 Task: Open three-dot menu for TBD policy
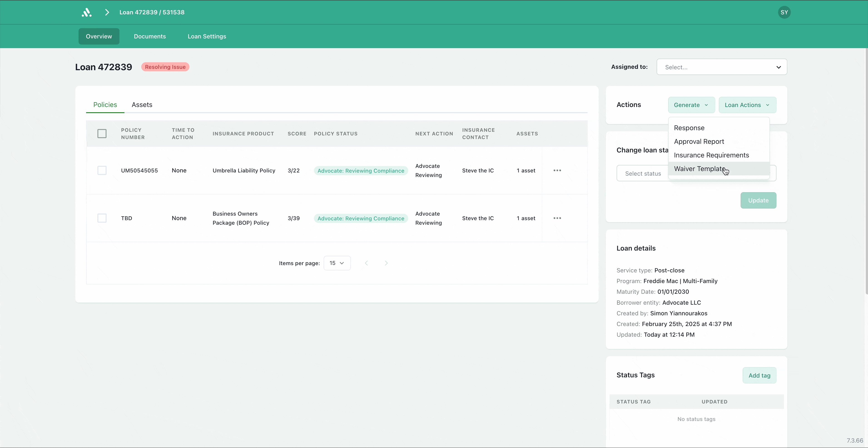pos(557,218)
